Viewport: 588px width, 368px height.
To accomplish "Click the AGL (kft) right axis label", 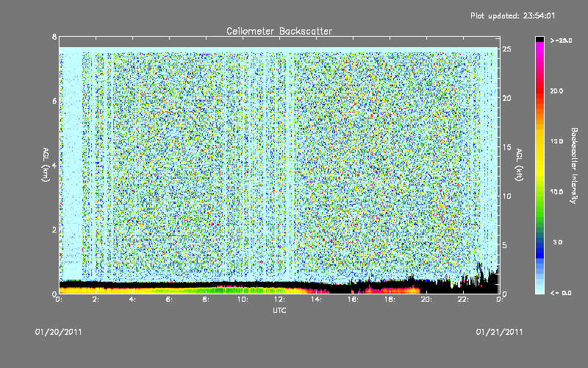I will tap(520, 164).
